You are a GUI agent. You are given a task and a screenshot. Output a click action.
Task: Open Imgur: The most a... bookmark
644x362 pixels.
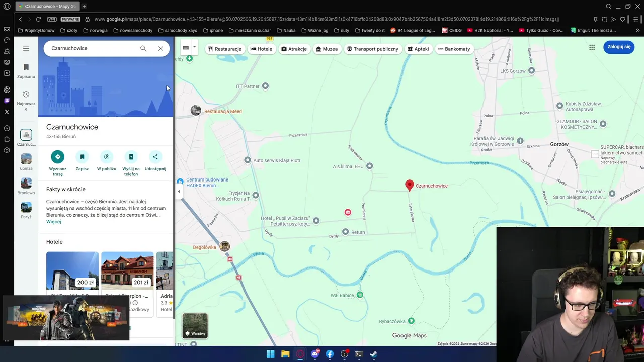(x=593, y=30)
